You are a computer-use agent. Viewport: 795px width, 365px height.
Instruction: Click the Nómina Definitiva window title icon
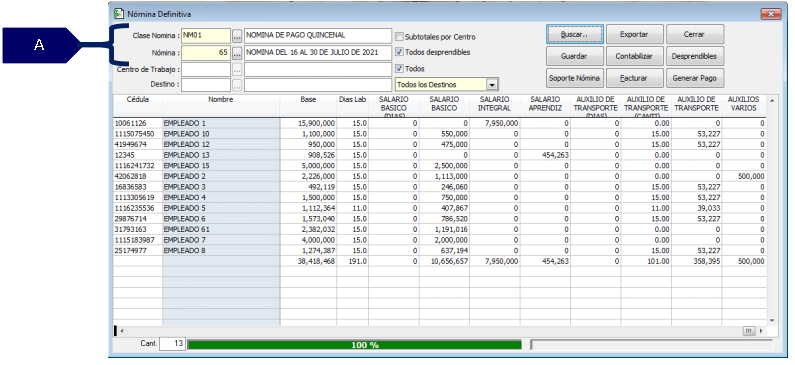119,14
